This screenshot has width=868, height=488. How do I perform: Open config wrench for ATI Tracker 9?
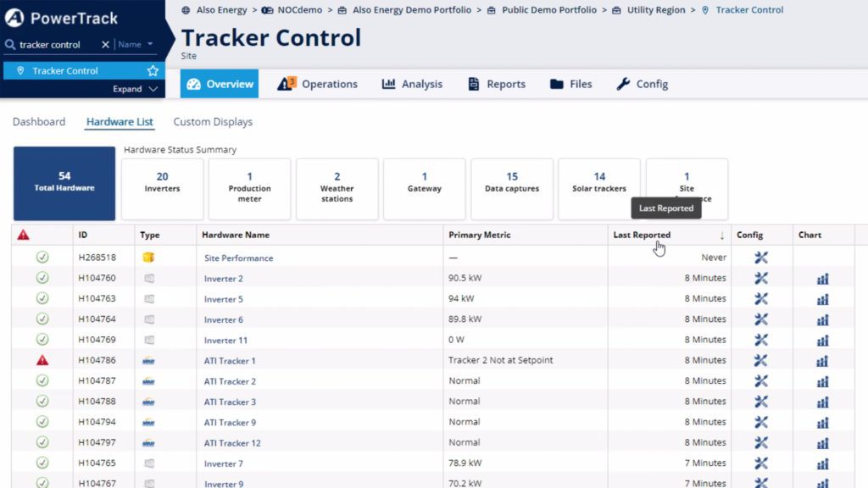[761, 422]
